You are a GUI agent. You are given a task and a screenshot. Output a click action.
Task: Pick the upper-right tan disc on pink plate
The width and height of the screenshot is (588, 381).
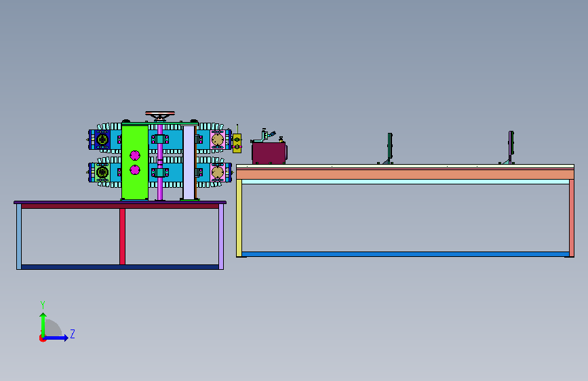(x=218, y=140)
